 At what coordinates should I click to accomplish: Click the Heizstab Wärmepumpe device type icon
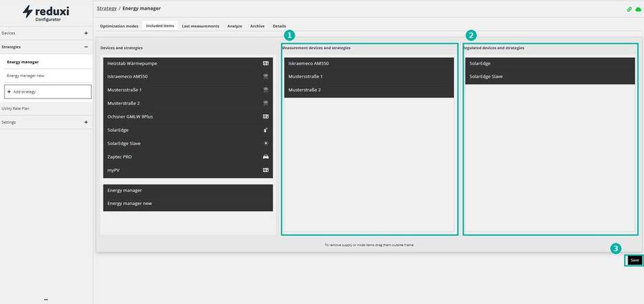point(266,63)
